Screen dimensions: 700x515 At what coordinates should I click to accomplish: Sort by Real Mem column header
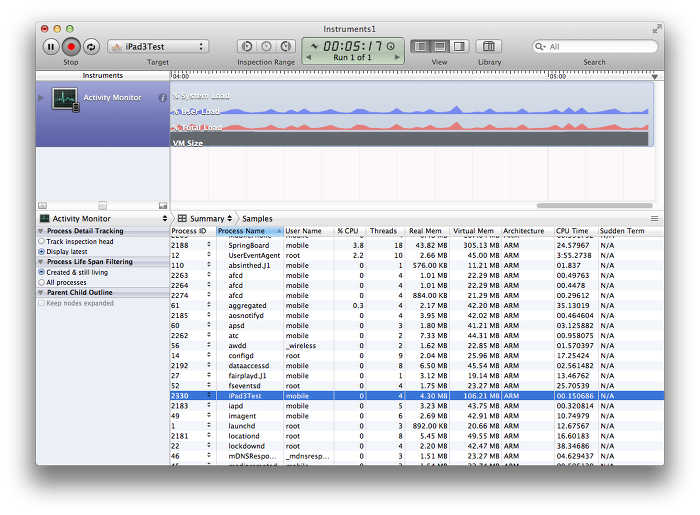click(x=426, y=231)
